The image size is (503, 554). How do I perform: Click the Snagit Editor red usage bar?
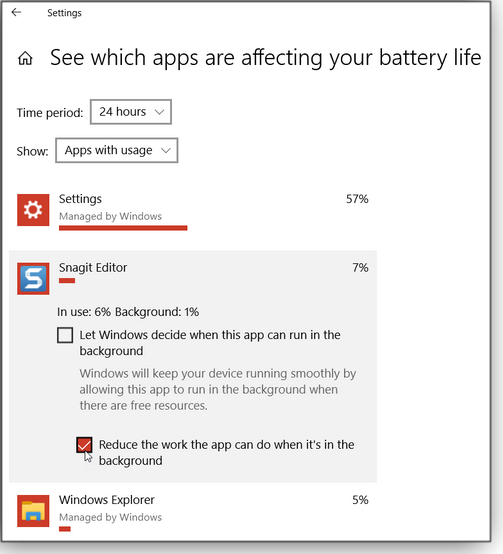click(67, 281)
